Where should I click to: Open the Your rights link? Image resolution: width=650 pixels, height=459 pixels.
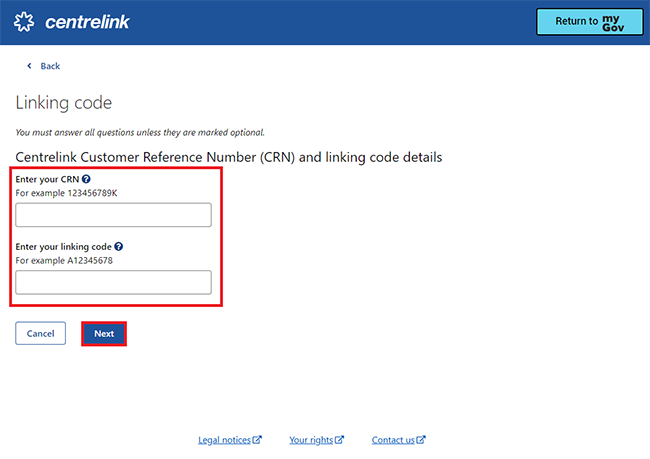coord(310,440)
